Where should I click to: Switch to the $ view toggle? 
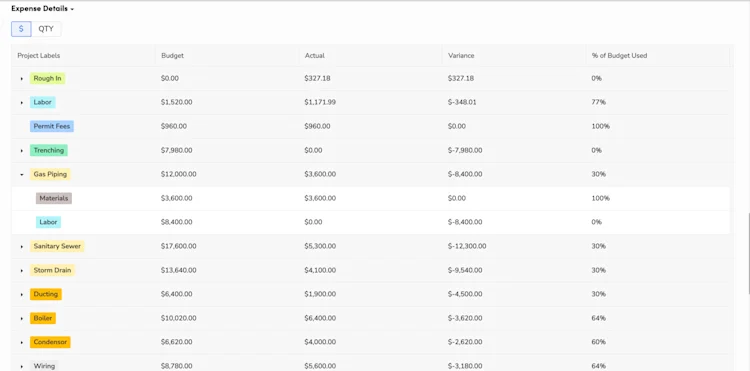pos(21,29)
